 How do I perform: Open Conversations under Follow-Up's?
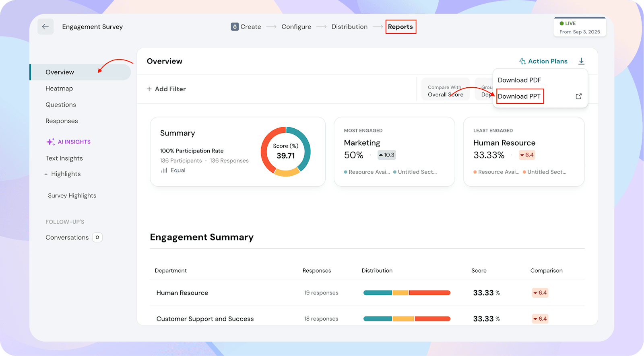click(x=67, y=237)
